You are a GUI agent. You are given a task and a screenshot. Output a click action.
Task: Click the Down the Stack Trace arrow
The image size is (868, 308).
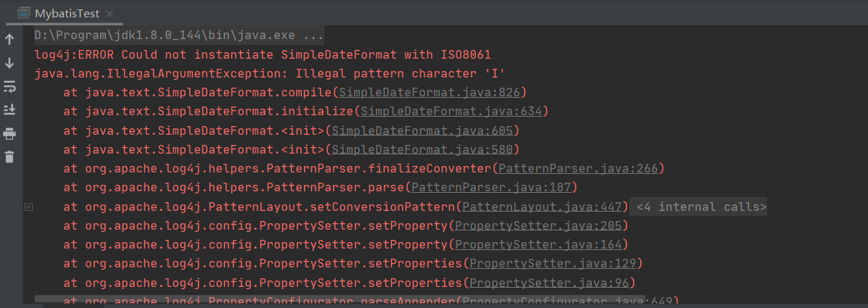9,63
